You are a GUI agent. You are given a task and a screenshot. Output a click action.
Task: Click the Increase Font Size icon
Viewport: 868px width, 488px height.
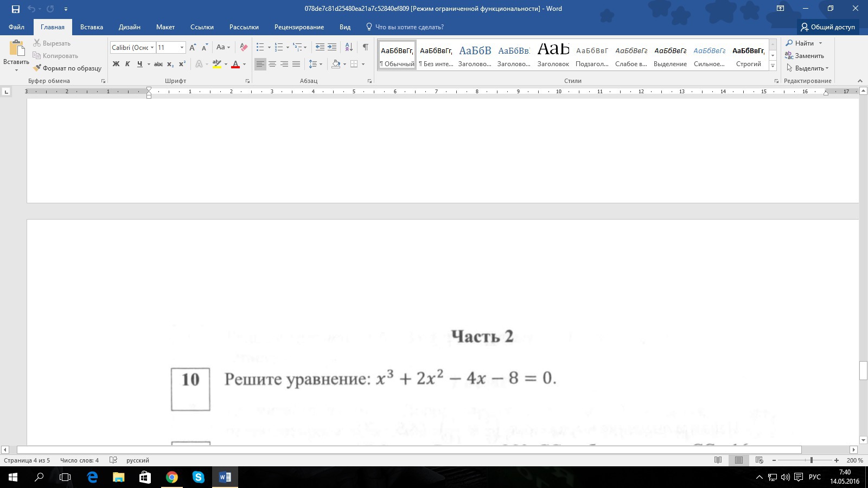click(193, 48)
